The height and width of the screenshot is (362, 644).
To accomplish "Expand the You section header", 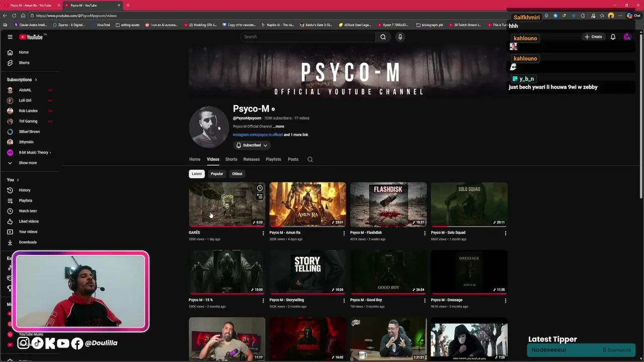I will 13,179.
